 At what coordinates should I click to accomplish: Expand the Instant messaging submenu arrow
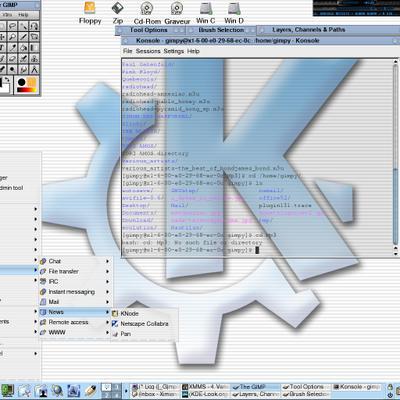click(107, 292)
